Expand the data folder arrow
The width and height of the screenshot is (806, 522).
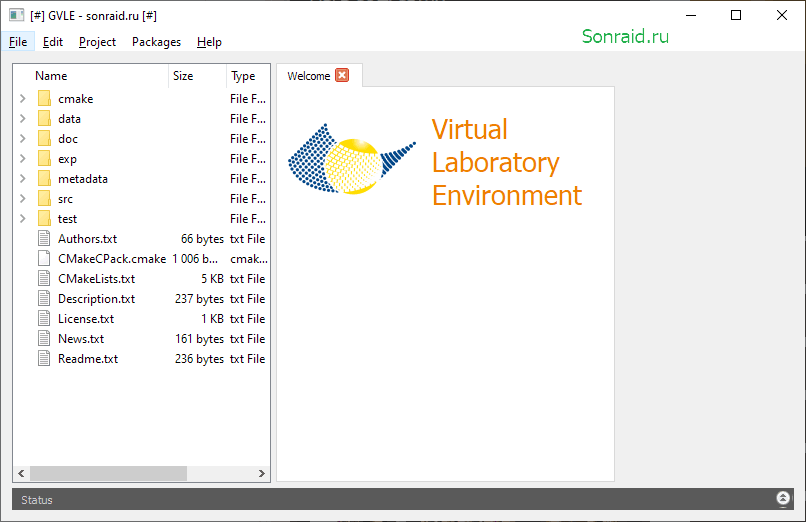click(23, 118)
